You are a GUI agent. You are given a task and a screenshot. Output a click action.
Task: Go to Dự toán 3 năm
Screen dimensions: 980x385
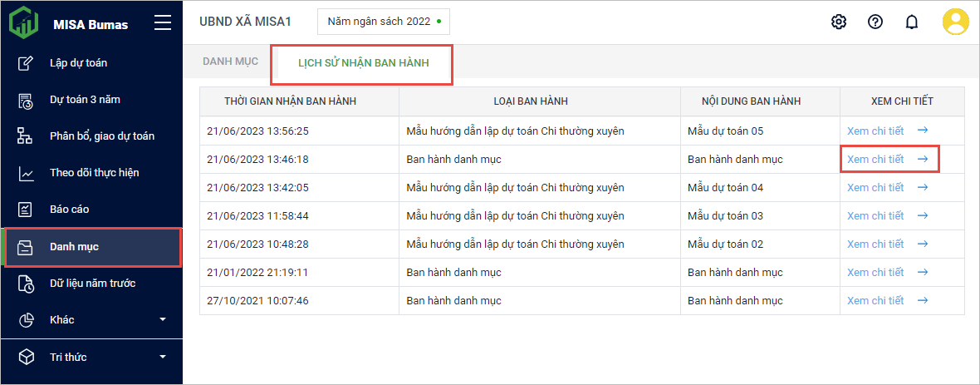pyautogui.click(x=85, y=100)
